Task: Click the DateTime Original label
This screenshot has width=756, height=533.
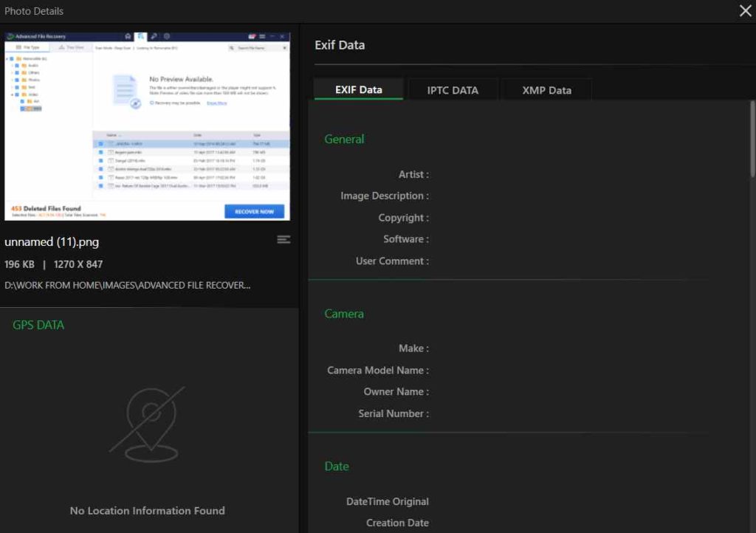Action: (387, 502)
